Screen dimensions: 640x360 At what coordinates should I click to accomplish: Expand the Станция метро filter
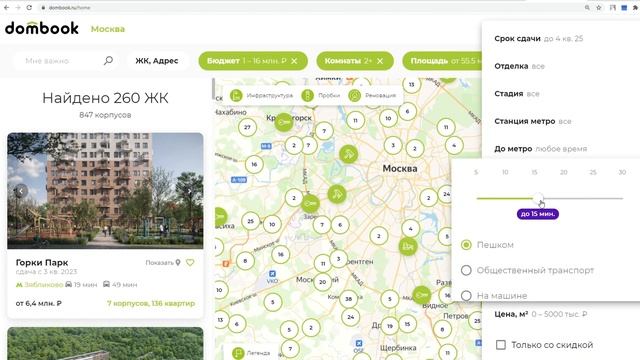coord(533,121)
